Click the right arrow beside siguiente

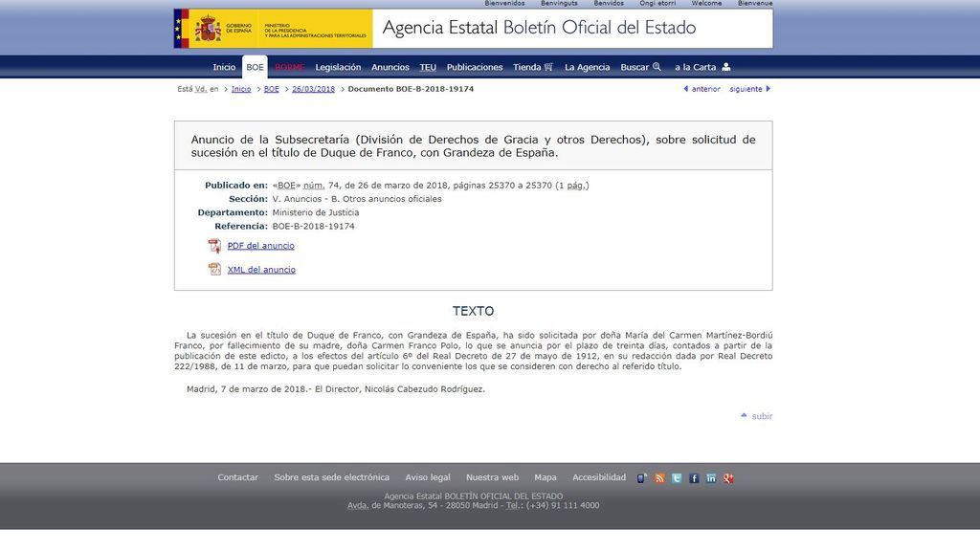point(768,89)
